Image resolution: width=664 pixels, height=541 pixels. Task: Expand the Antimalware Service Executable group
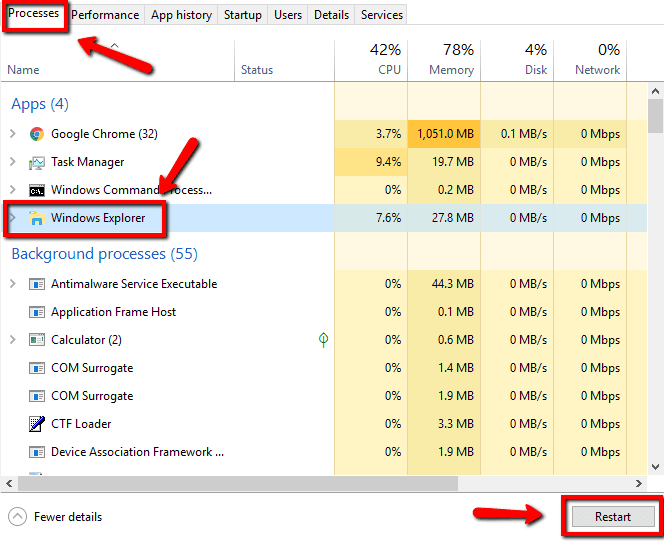pyautogui.click(x=13, y=284)
